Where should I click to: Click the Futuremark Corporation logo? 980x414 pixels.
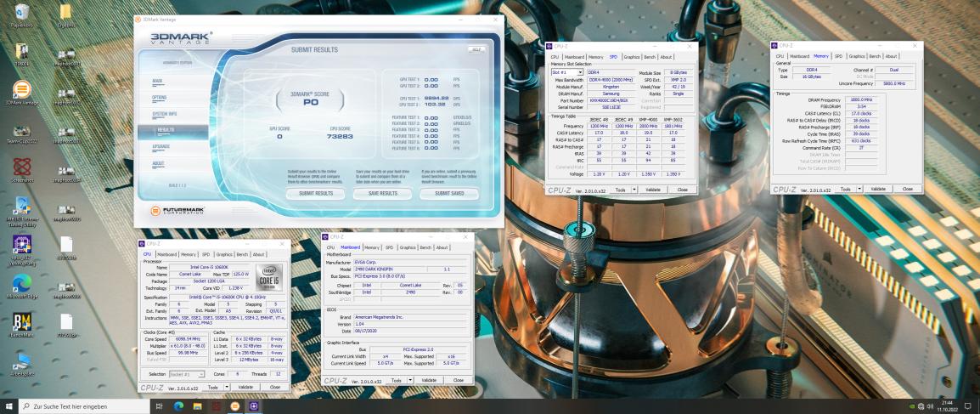177,211
